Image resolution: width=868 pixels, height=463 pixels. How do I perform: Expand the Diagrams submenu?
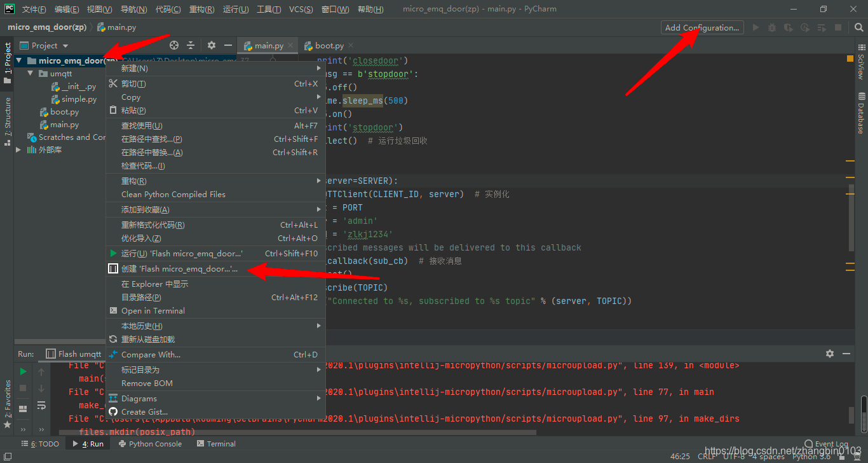coord(215,399)
